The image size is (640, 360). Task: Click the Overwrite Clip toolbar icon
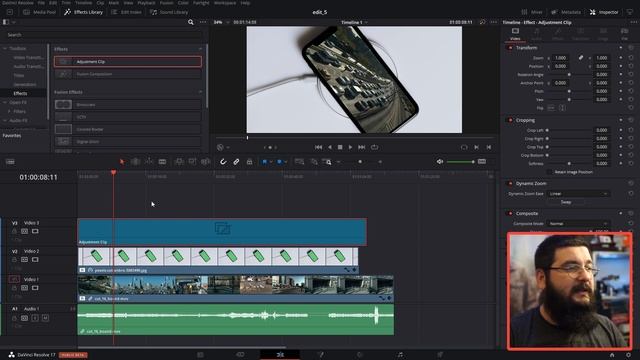(x=192, y=162)
